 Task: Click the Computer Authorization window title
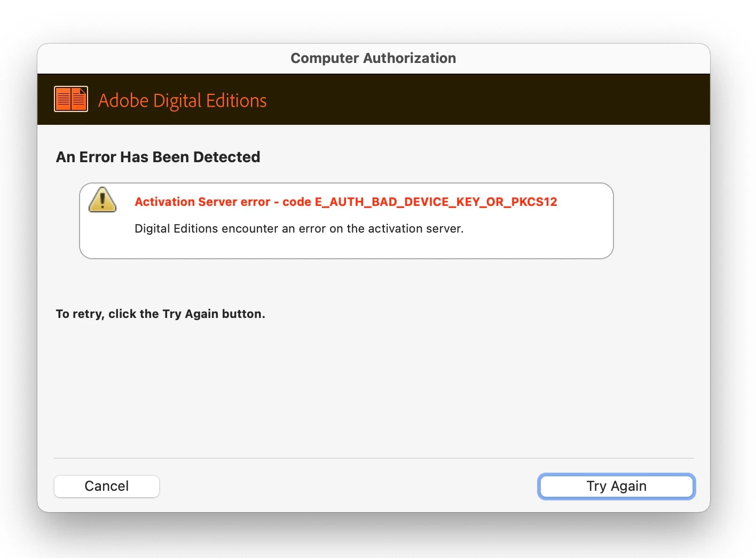click(373, 58)
